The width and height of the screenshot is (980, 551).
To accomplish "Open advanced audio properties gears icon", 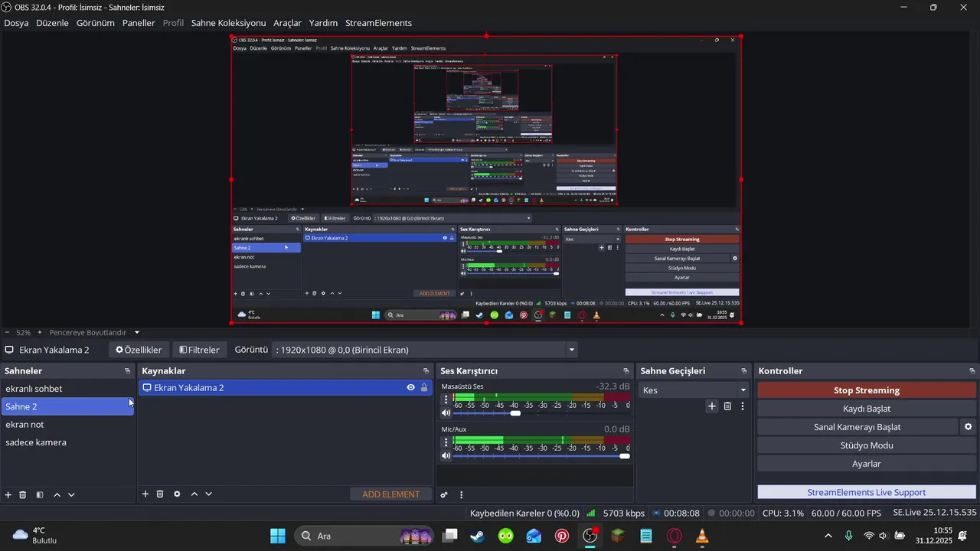I will pos(444,495).
